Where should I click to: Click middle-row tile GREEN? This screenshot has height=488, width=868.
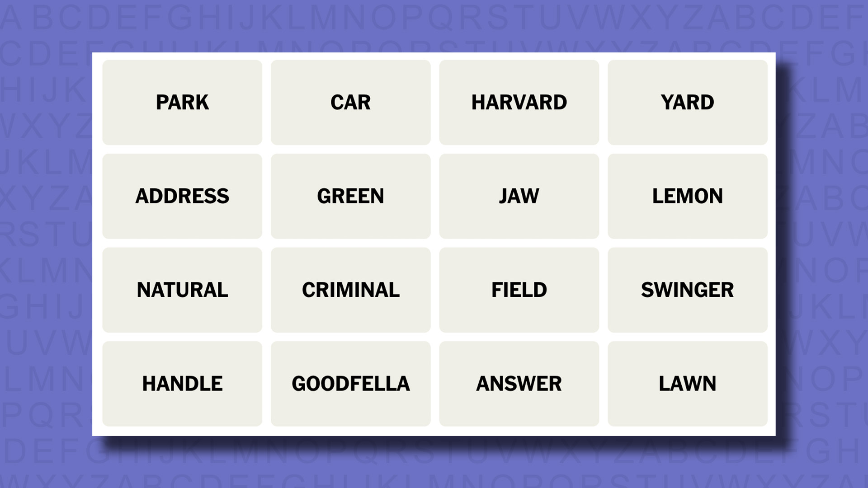(350, 196)
